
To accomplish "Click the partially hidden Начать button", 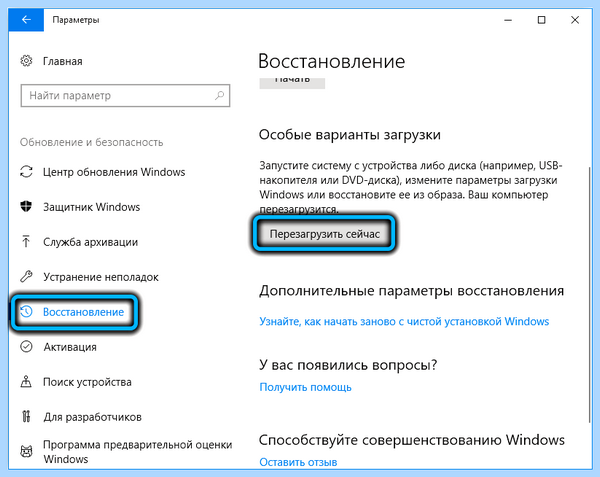I will tap(292, 82).
